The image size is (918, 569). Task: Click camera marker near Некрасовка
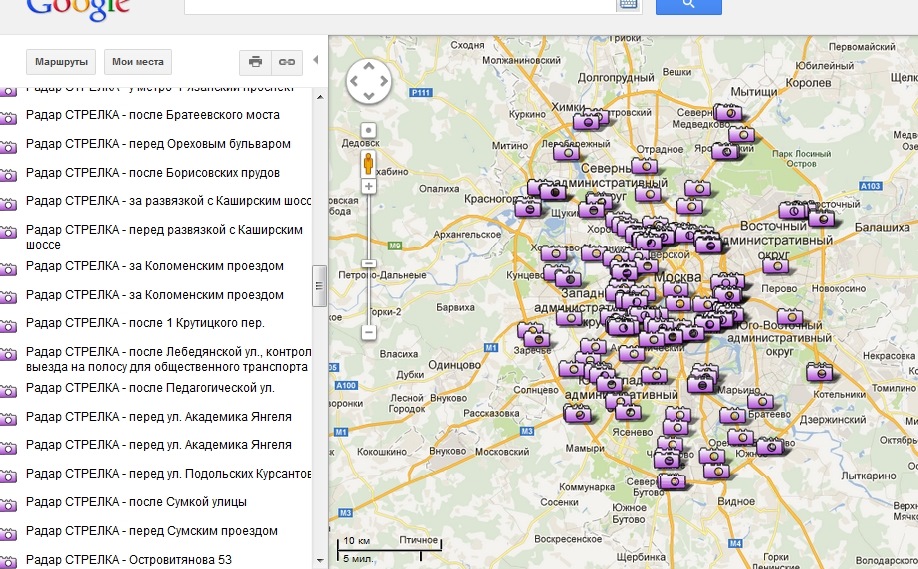click(x=820, y=372)
